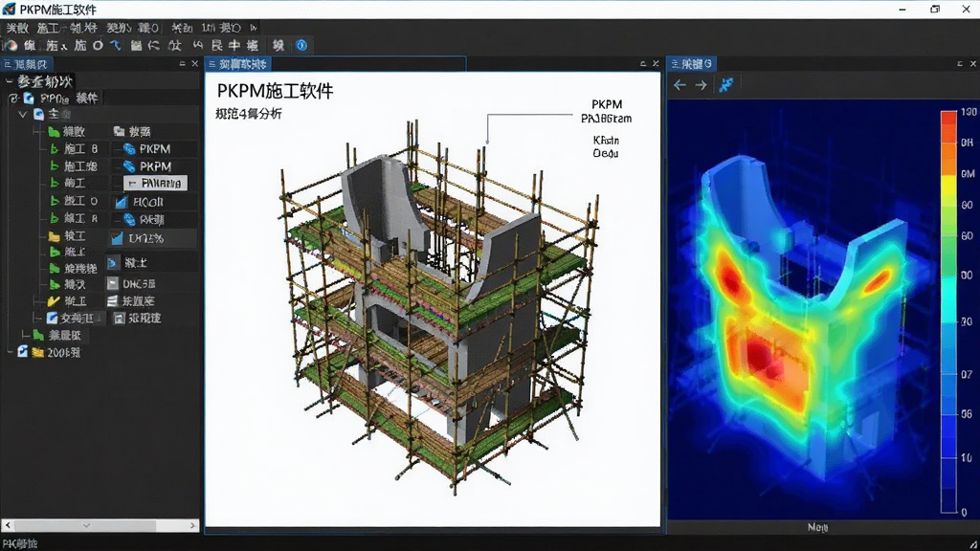980x551 pixels.
Task: Close the center model view panel
Action: click(x=656, y=64)
